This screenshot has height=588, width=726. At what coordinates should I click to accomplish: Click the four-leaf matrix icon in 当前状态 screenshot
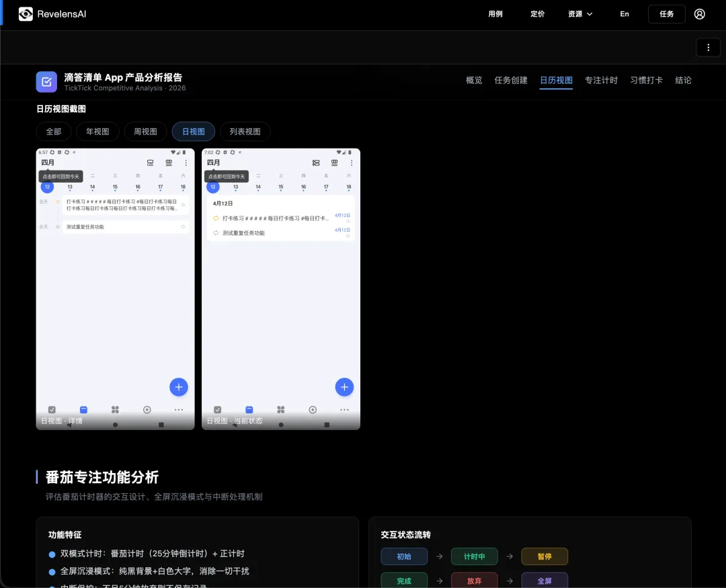(x=281, y=410)
